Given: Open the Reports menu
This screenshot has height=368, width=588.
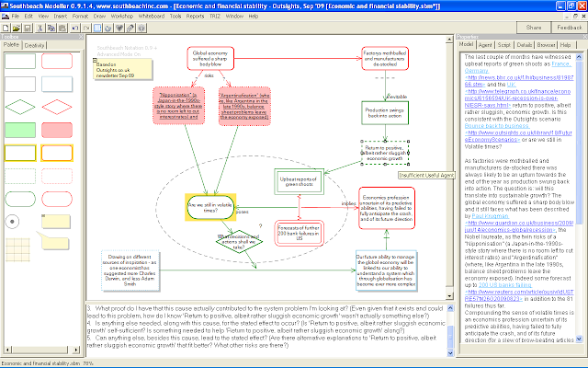Looking at the screenshot, I should [195, 17].
